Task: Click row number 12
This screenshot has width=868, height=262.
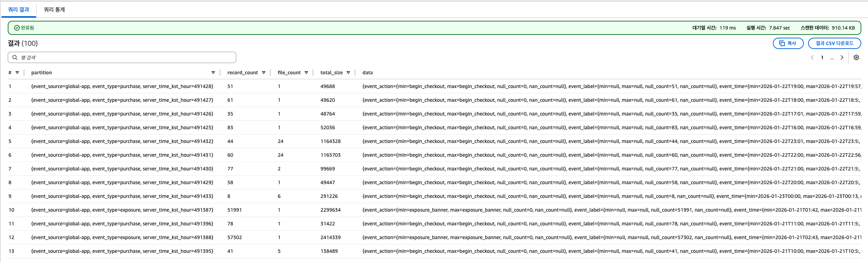Action: [11, 237]
